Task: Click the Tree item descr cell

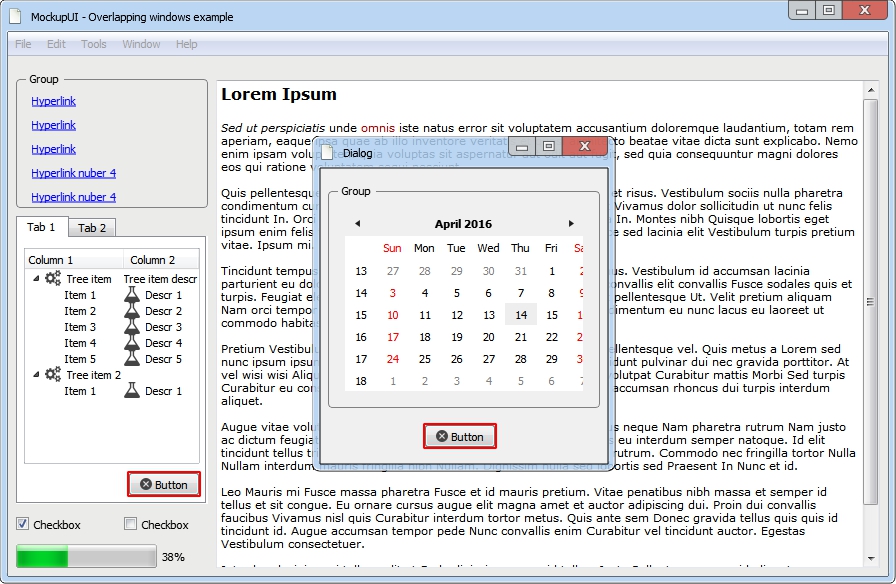Action: [x=161, y=279]
